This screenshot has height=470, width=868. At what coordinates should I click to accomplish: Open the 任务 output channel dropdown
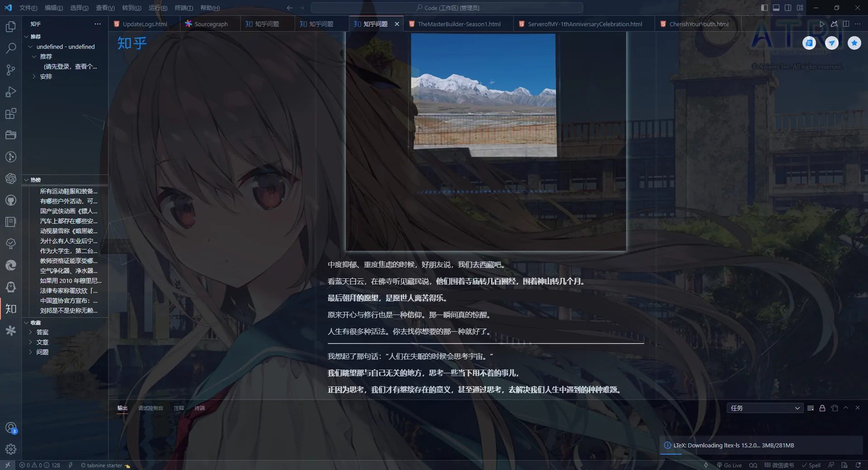pos(765,408)
